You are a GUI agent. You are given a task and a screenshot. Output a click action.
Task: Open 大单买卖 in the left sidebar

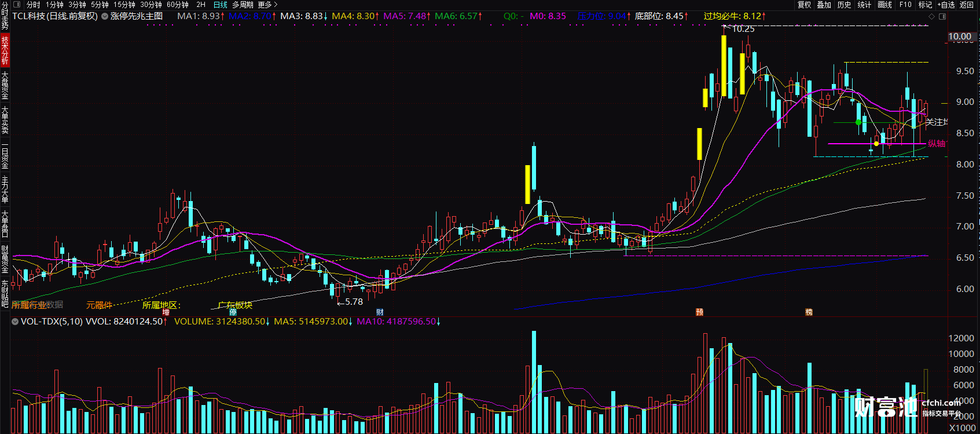click(5, 121)
